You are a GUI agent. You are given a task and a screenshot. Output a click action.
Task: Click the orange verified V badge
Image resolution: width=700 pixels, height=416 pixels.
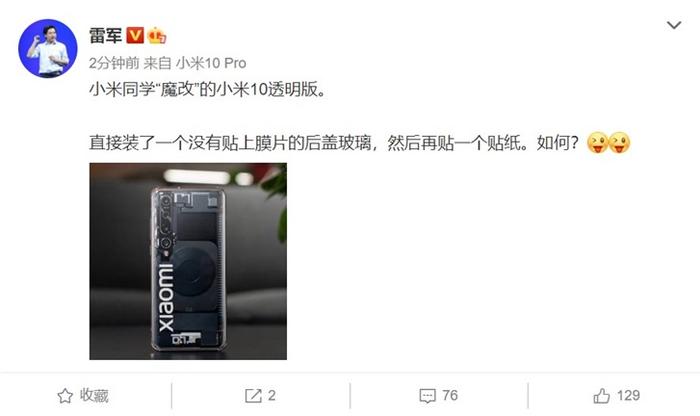click(x=135, y=35)
